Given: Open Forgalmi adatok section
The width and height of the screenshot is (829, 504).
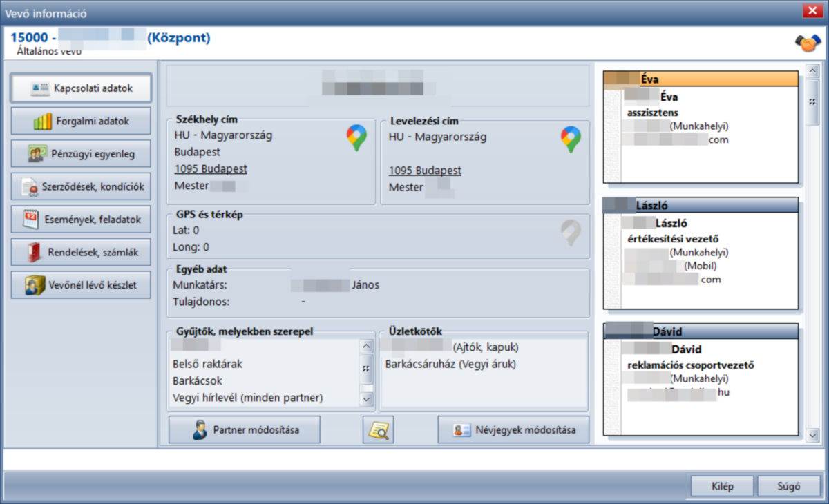Looking at the screenshot, I should tap(81, 121).
